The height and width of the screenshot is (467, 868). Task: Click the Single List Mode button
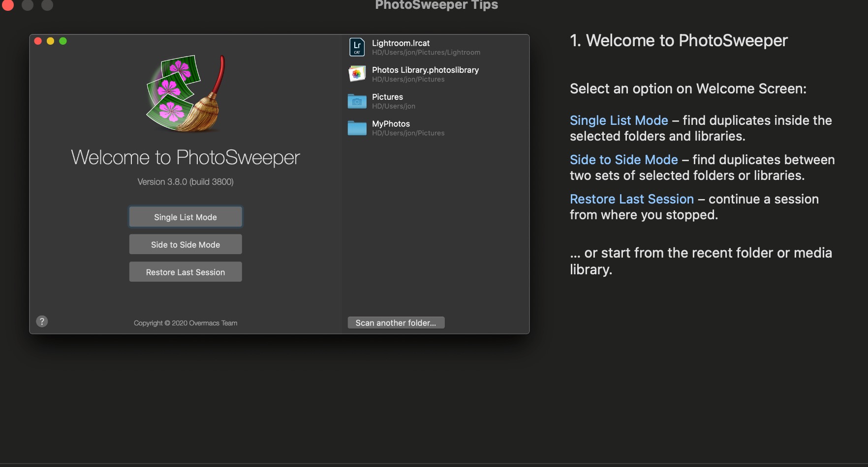click(186, 217)
